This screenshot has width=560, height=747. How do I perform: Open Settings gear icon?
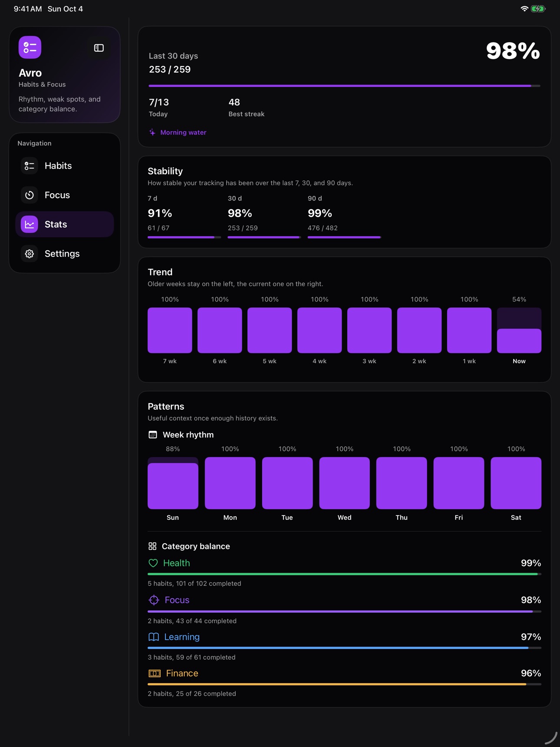(x=30, y=254)
